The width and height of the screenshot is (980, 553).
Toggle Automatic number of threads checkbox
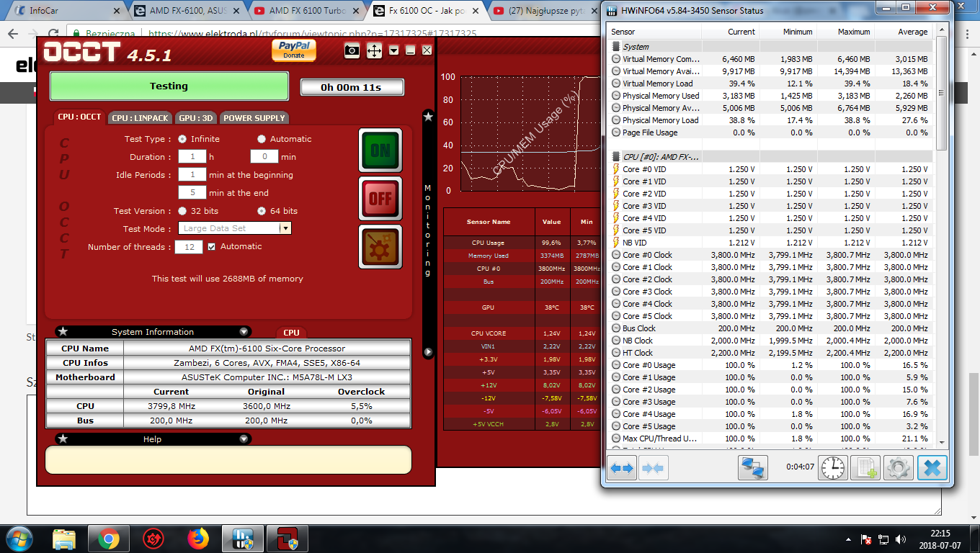[211, 246]
